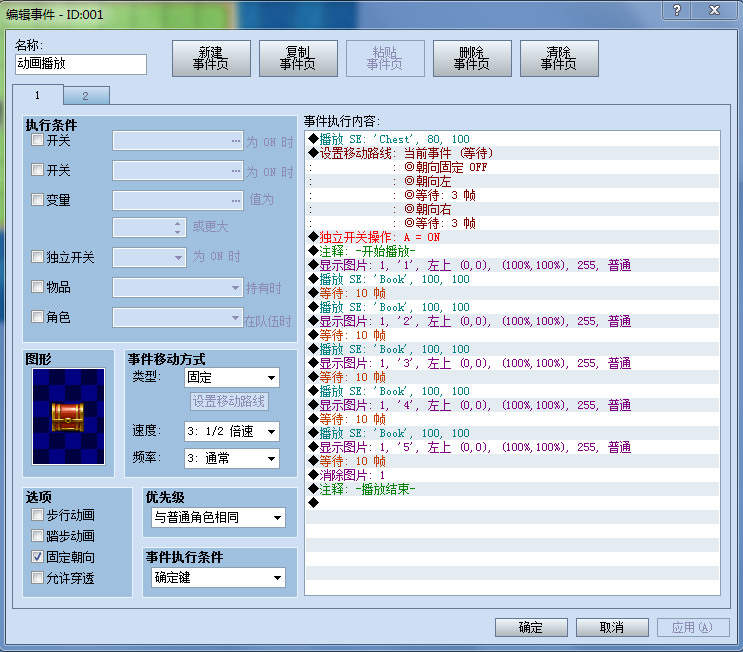Enable the 步行动画 checkbox
The width and height of the screenshot is (743, 652).
pyautogui.click(x=37, y=515)
